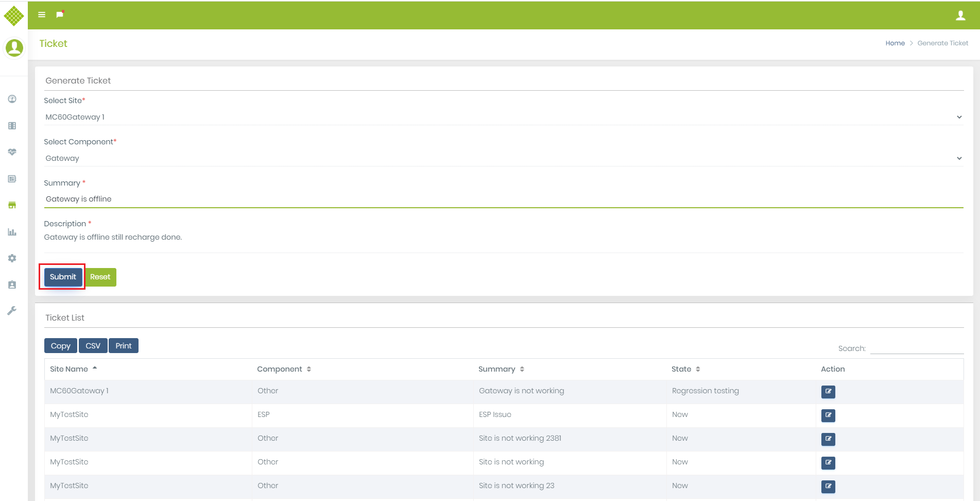Export ticket list as CSV
This screenshot has width=980, height=501.
click(93, 346)
